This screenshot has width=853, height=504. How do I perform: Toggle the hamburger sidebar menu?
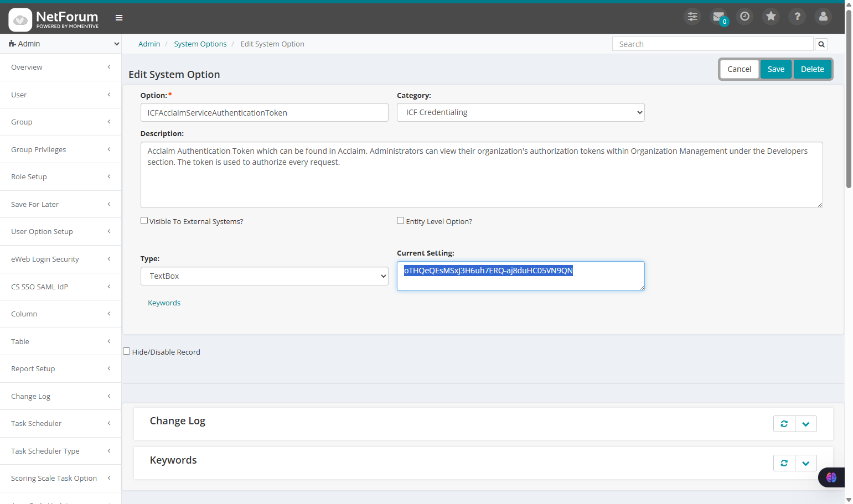[119, 18]
